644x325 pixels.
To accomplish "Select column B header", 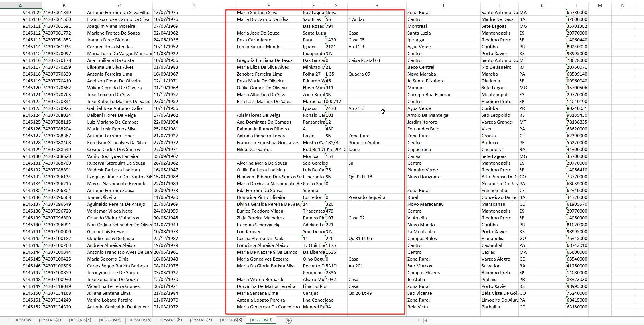I will [x=64, y=5].
